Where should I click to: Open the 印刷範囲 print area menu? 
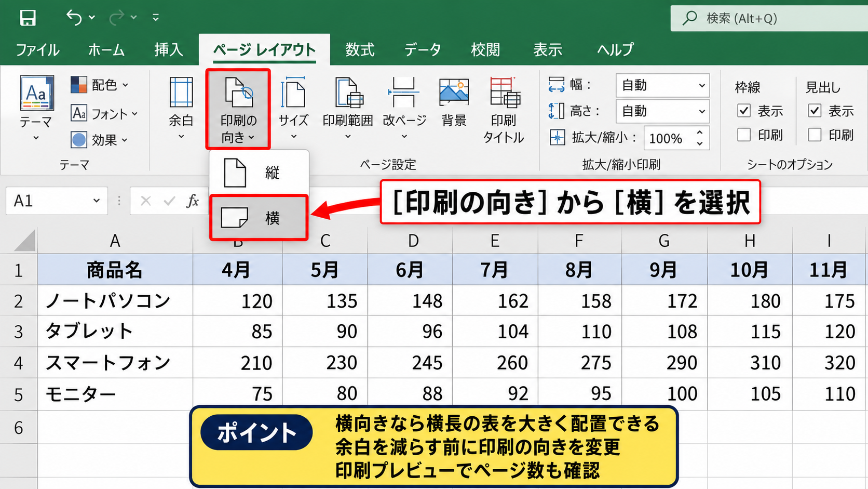coord(348,109)
